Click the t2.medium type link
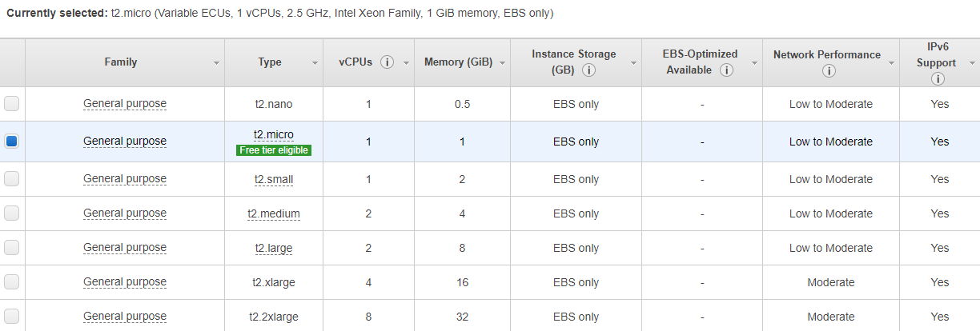This screenshot has width=980, height=331. 274,213
